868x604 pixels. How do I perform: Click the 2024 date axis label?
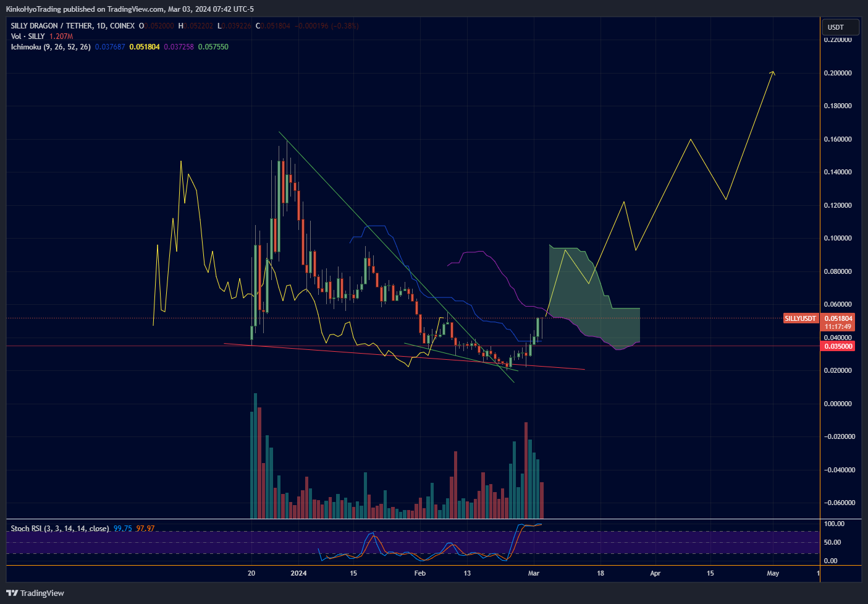point(298,573)
